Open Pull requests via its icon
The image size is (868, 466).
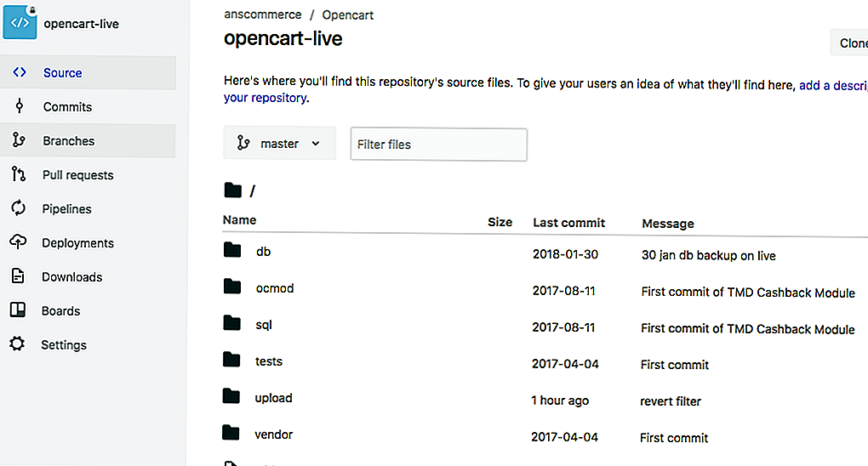[19, 175]
